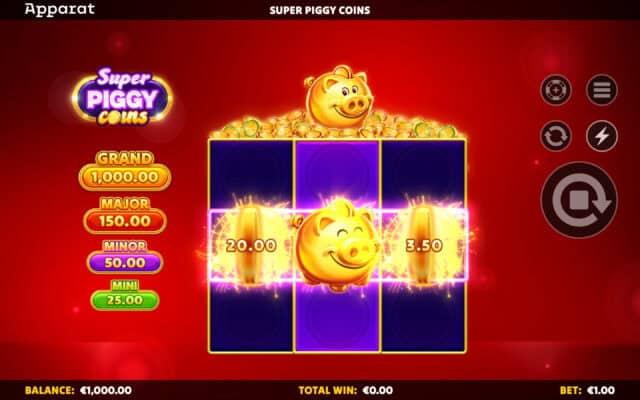Click the 20.00 coin symbol

click(251, 245)
